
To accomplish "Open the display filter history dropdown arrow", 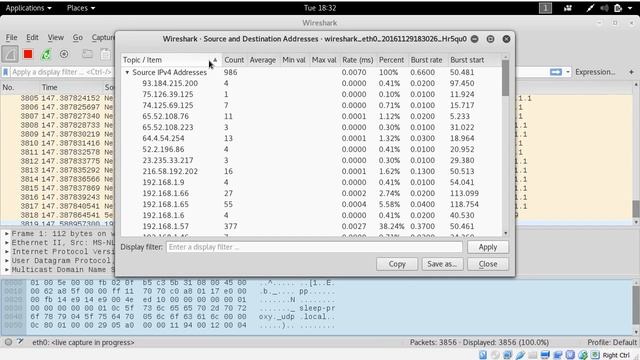I will [568, 72].
